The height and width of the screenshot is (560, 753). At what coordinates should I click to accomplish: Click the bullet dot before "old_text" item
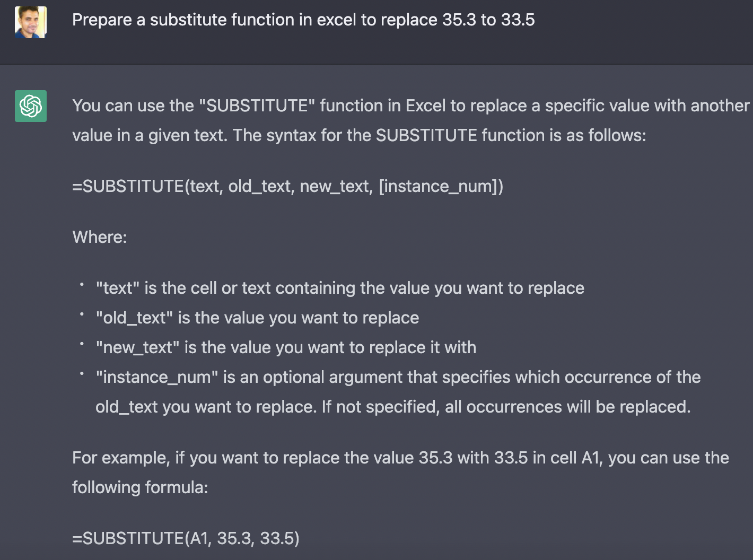pos(82,314)
